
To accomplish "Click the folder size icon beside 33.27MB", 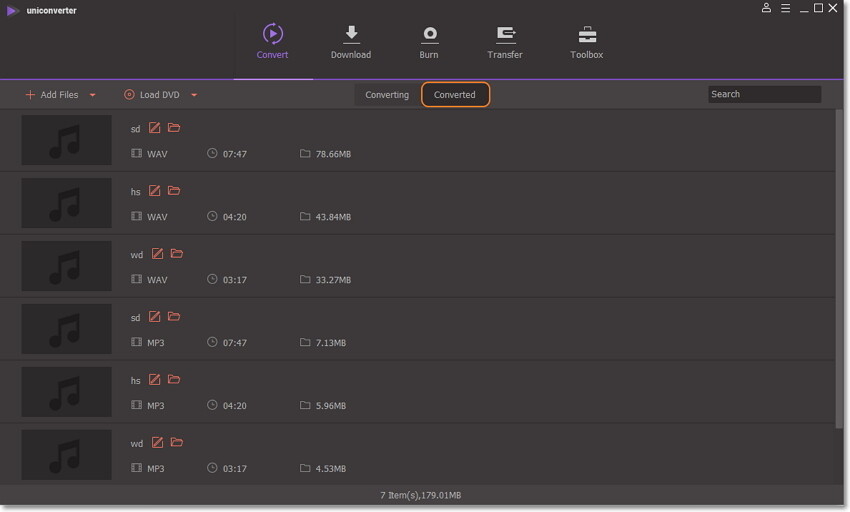I will coord(305,279).
